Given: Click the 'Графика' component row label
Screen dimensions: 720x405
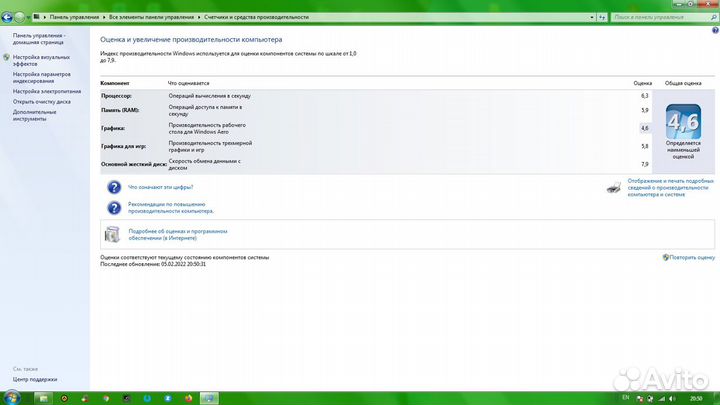Looking at the screenshot, I should (113, 129).
